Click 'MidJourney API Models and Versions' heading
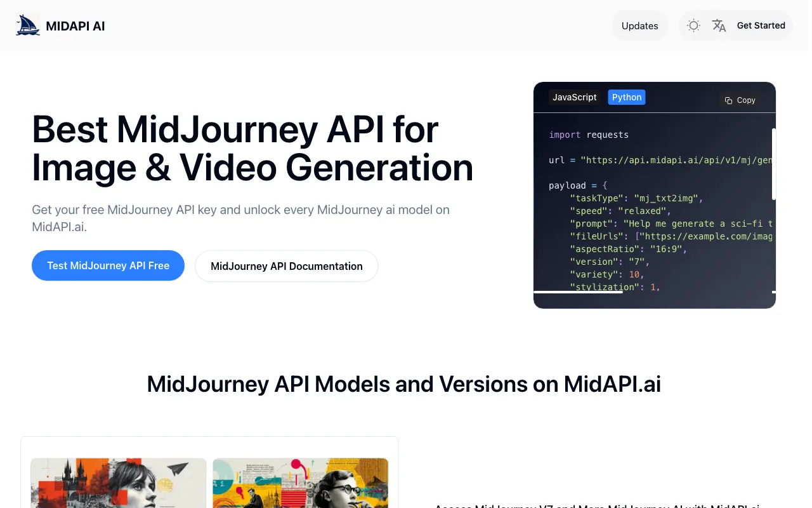 point(403,384)
